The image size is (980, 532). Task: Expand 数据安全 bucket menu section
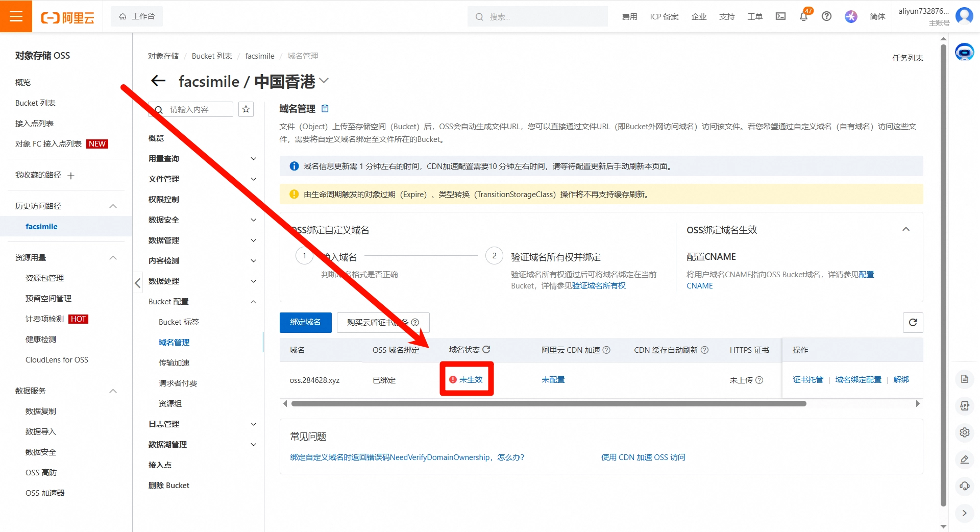coord(253,220)
